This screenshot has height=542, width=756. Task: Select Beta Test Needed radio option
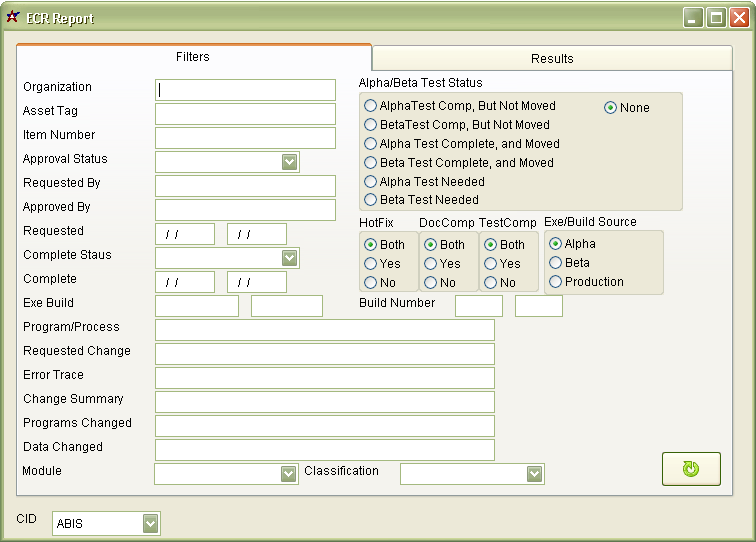(371, 200)
